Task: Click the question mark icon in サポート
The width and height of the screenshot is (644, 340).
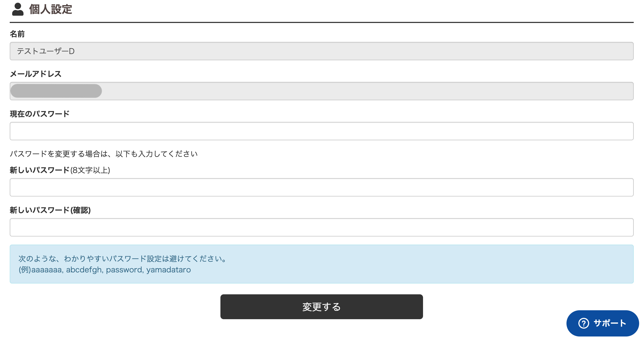Action: 583,323
